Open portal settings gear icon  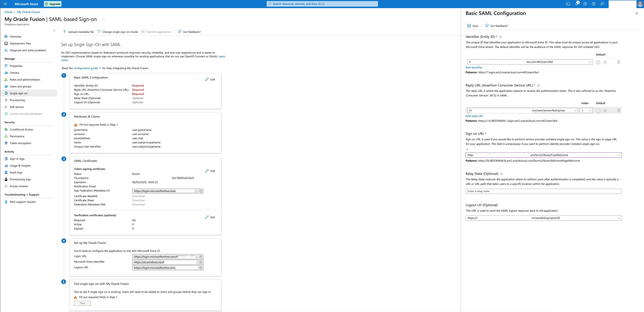pos(585,4)
